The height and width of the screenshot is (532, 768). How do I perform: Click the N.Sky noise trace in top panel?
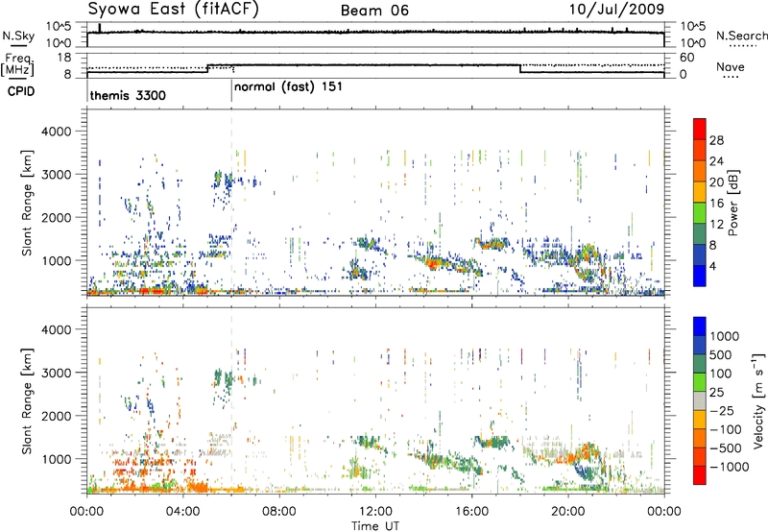(x=375, y=33)
